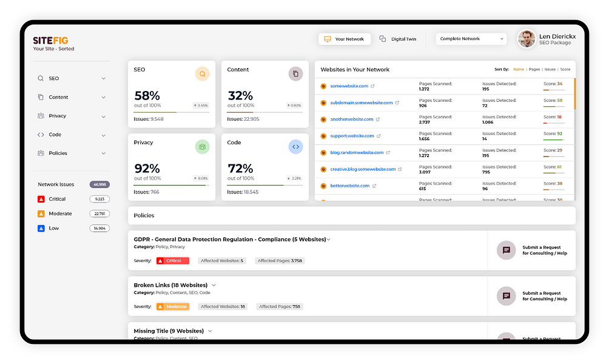
Task: Click the blue code icon on Code card
Action: coord(295,147)
